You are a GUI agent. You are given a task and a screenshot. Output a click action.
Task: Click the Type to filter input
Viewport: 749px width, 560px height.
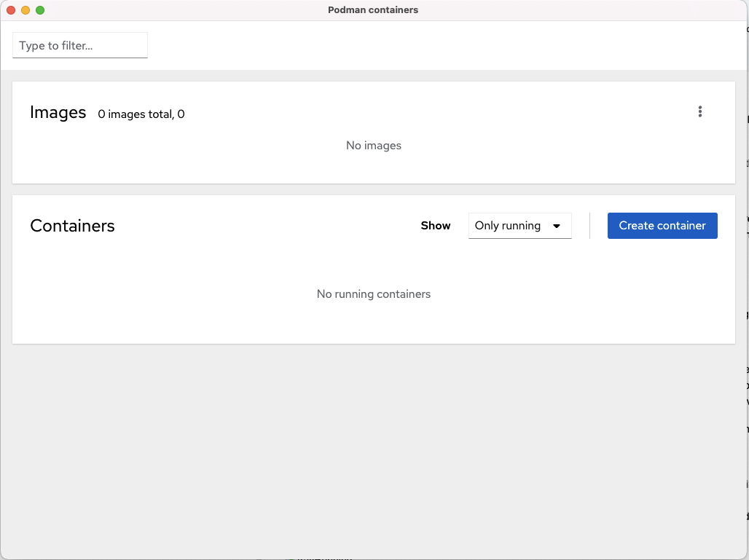79,45
